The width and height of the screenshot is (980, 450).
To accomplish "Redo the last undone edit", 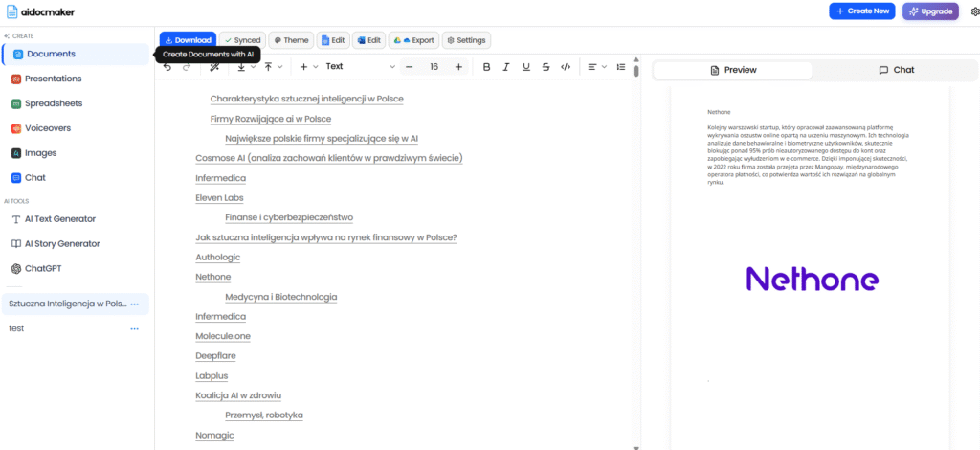I will tap(186, 67).
